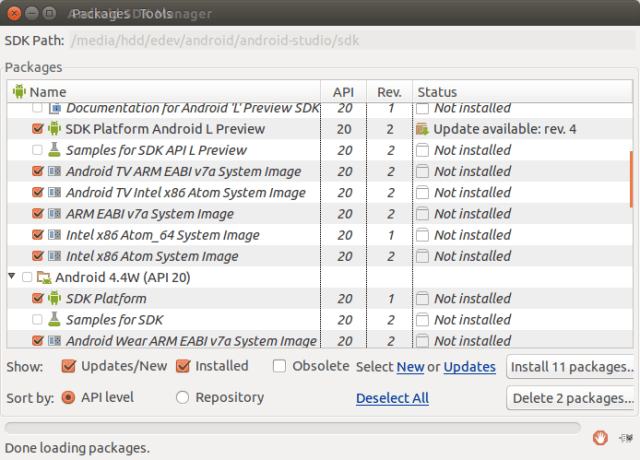This screenshot has height=460, width=640.
Task: Select 'Documentation for Android 'L' Preview SDK' row
Action: (320, 110)
